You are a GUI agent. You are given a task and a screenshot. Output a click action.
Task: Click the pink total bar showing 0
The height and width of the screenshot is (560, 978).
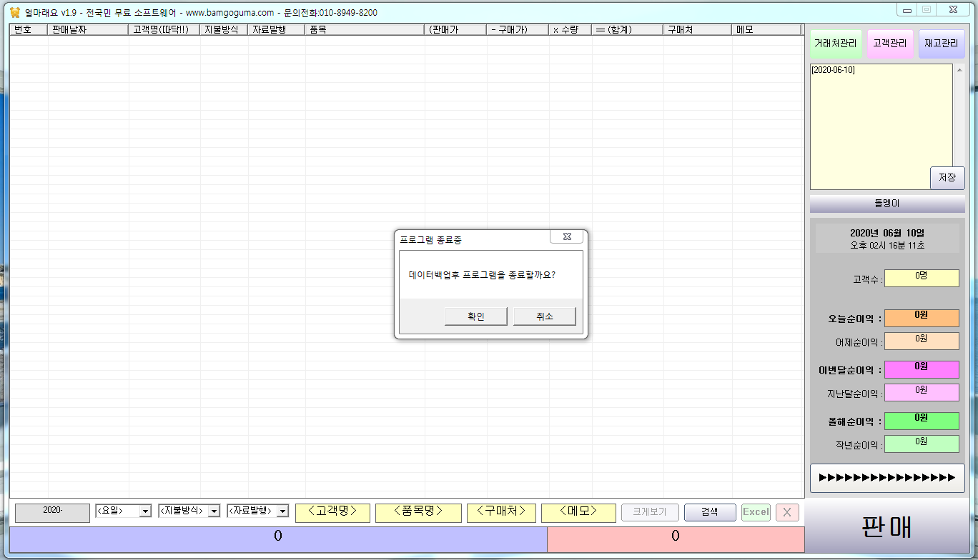click(676, 539)
